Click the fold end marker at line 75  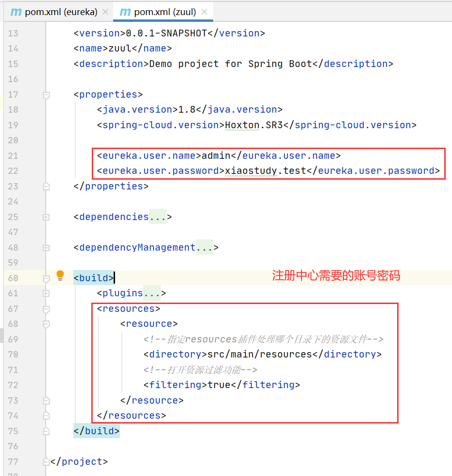click(46, 431)
